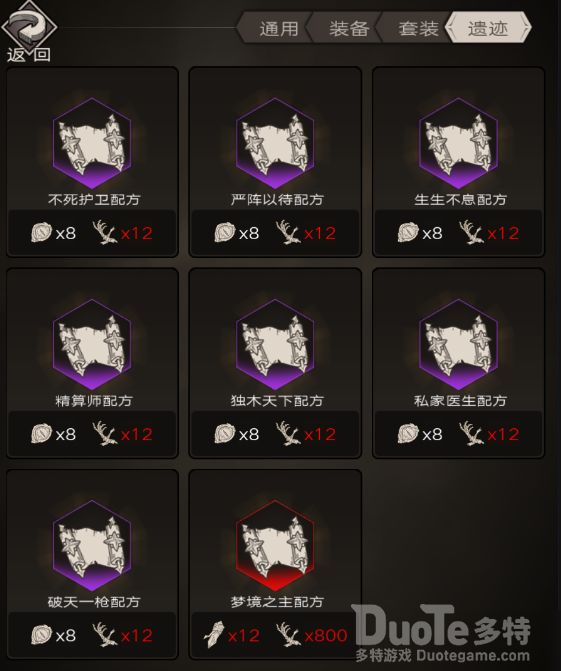Tap the antler x12 cost under 严阵以待配方
Screen dimensions: 561x671
306,233
